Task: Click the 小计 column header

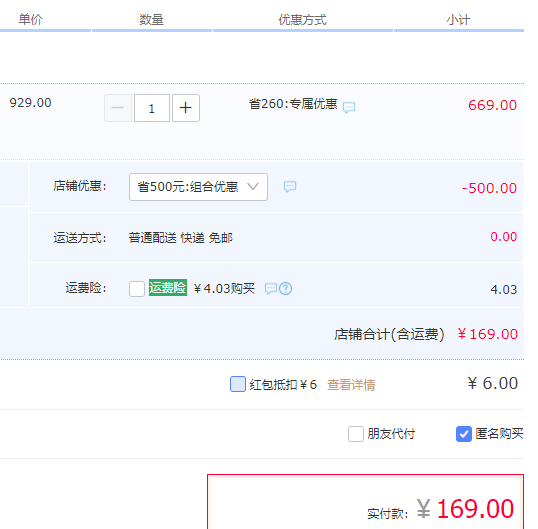Action: click(458, 20)
